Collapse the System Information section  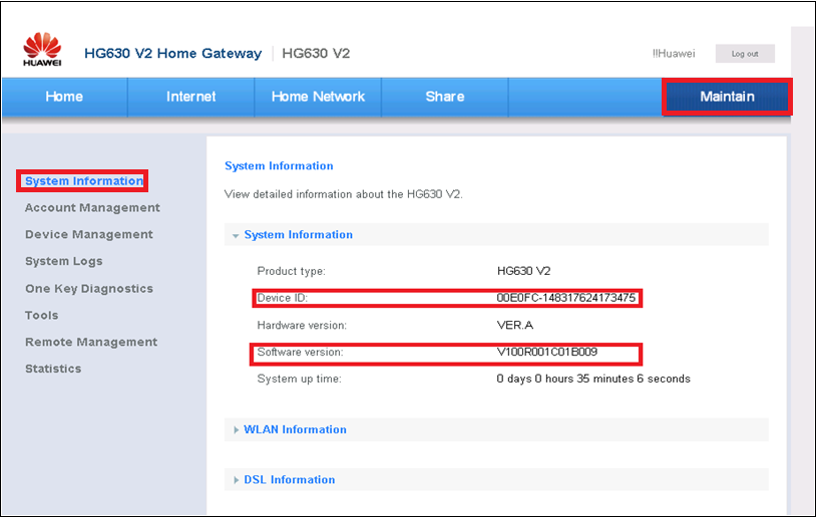pos(298,235)
